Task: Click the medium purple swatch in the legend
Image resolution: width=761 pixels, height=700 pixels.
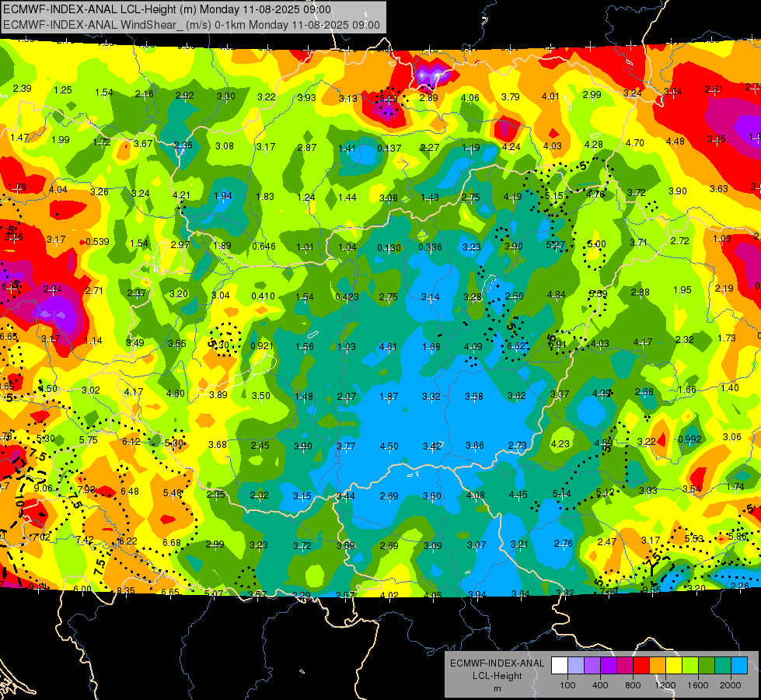Action: click(x=592, y=666)
